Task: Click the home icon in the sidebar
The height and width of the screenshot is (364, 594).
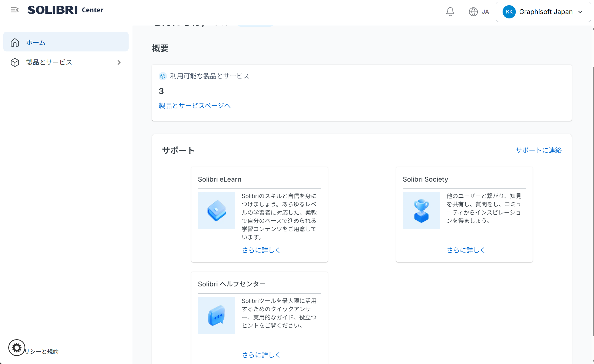Action: [x=15, y=42]
